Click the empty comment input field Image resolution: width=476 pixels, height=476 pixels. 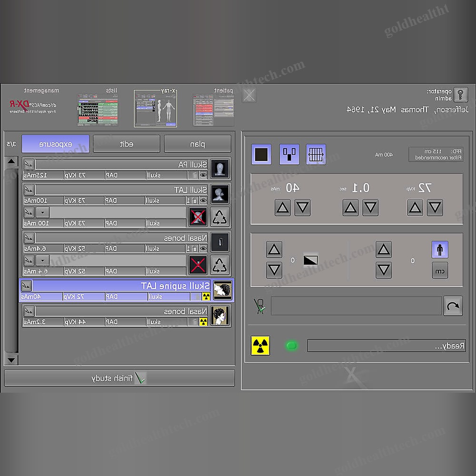[x=356, y=306]
